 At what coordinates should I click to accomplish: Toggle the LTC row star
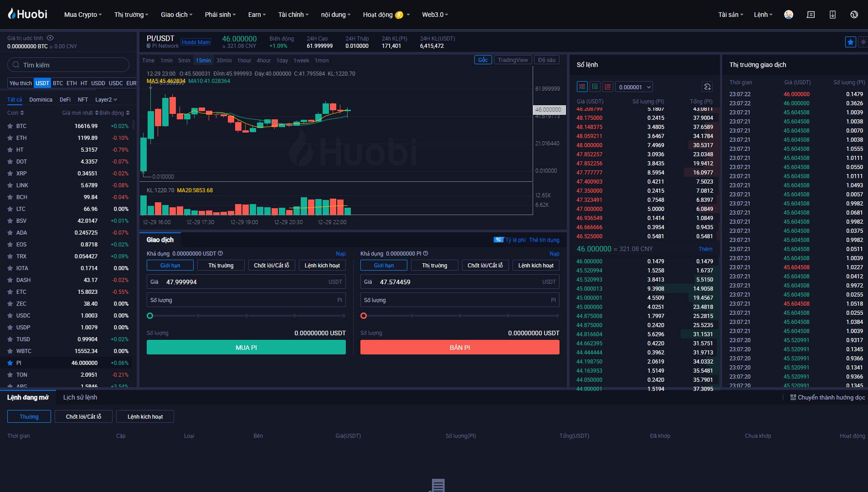(10, 209)
